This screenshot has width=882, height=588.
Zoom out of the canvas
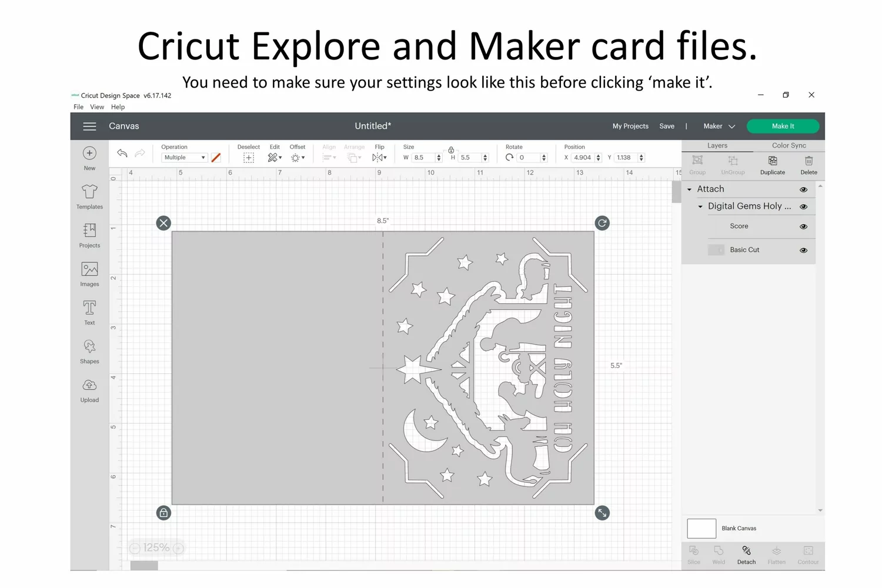135,548
